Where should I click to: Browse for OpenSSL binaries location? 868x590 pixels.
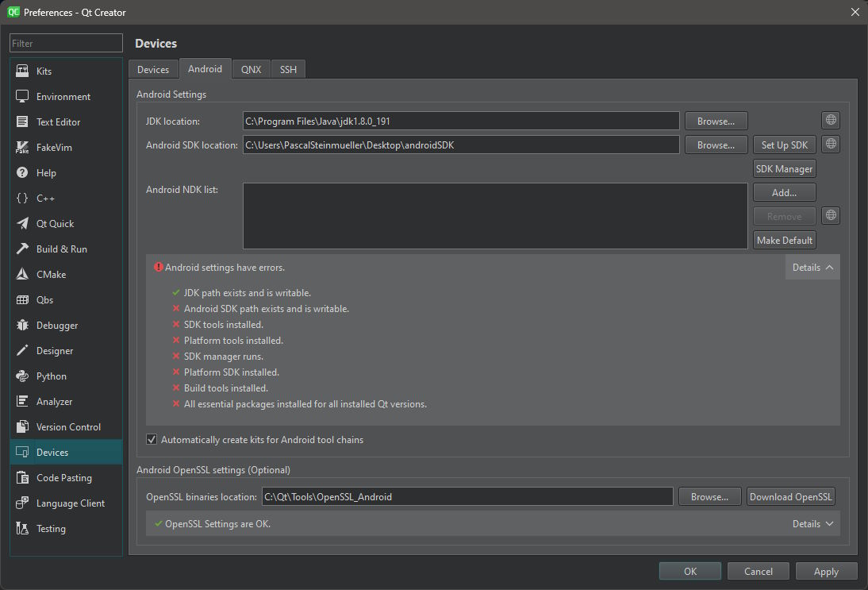coord(709,496)
